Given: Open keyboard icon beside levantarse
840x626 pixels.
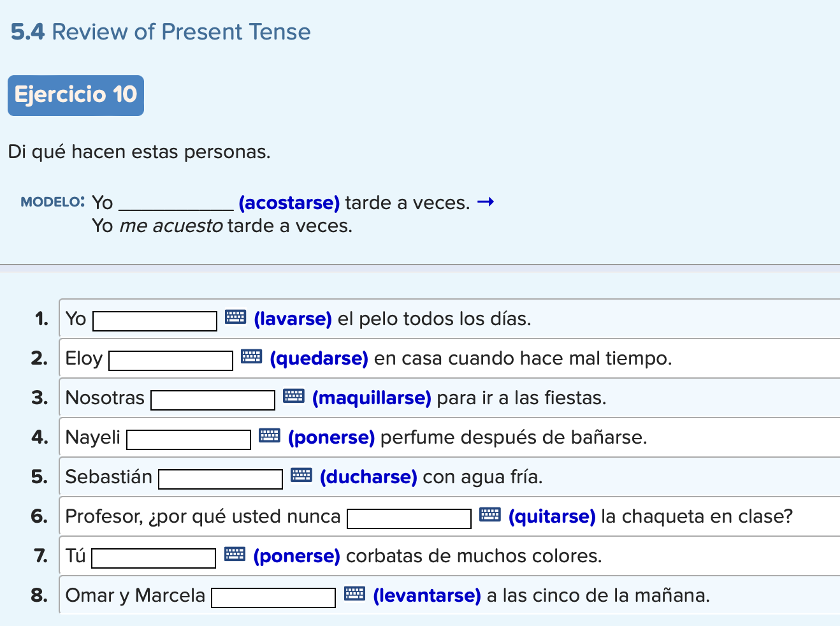Looking at the screenshot, I should point(355,593).
